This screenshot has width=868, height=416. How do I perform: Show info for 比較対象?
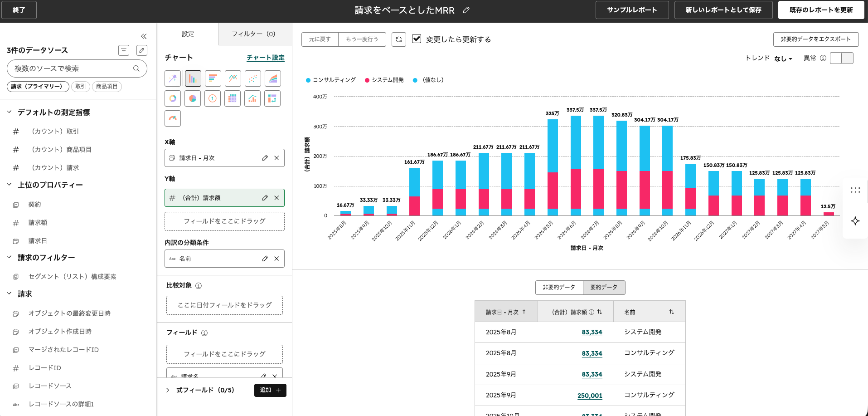click(199, 286)
